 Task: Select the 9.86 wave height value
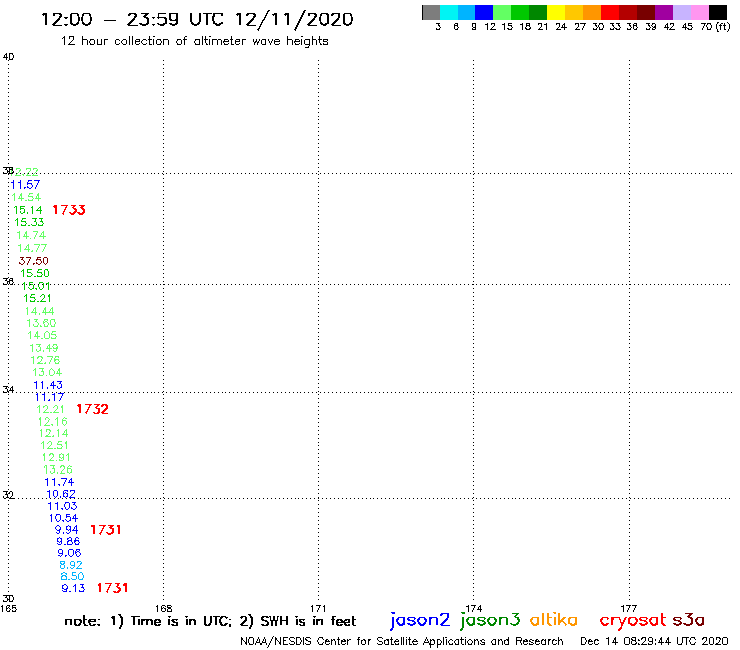point(68,541)
